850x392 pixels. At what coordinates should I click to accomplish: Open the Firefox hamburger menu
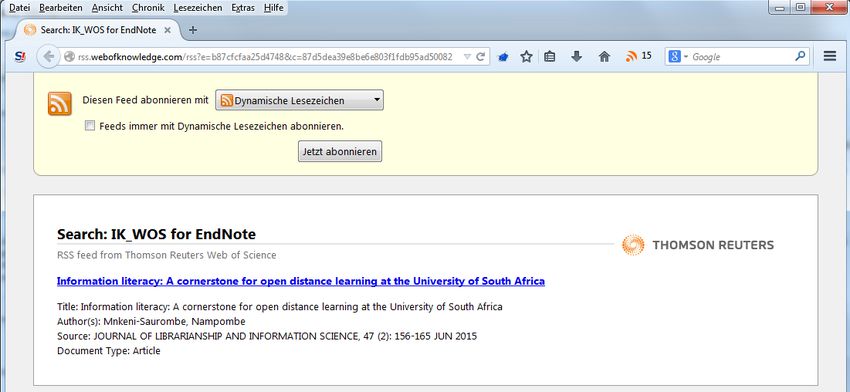[x=830, y=56]
